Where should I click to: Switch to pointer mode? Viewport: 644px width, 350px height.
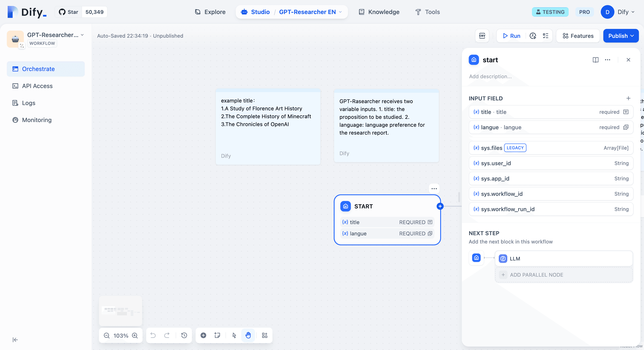click(234, 335)
